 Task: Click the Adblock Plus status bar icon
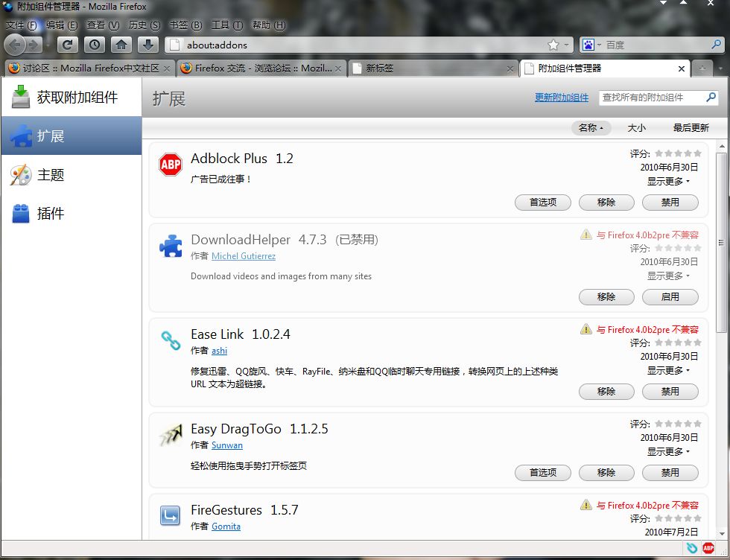(x=708, y=548)
